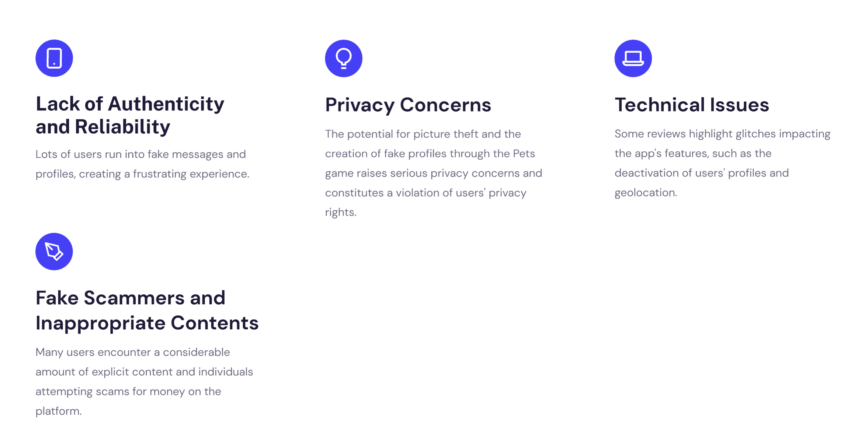Click the paragraph about explicit content and scams
This screenshot has height=431, width=868.
144,382
